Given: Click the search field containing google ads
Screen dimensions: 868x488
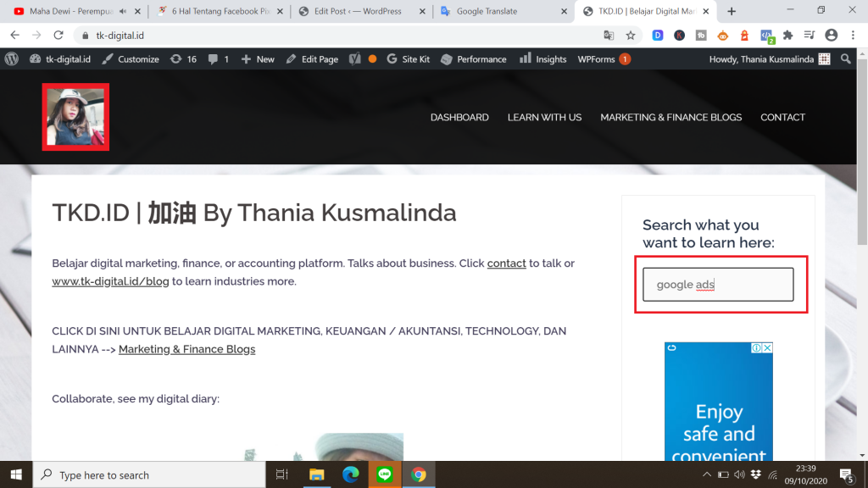Looking at the screenshot, I should (x=718, y=285).
